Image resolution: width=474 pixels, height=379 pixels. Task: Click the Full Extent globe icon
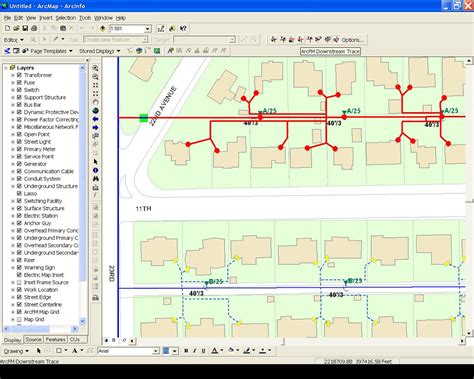(x=95, y=111)
